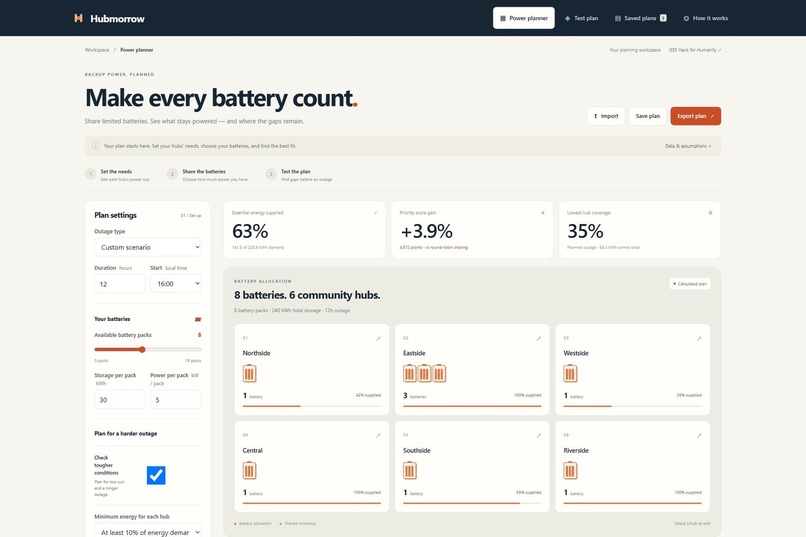Click the edit arrow on the Central card
Screen dimensions: 806x537
(378, 435)
